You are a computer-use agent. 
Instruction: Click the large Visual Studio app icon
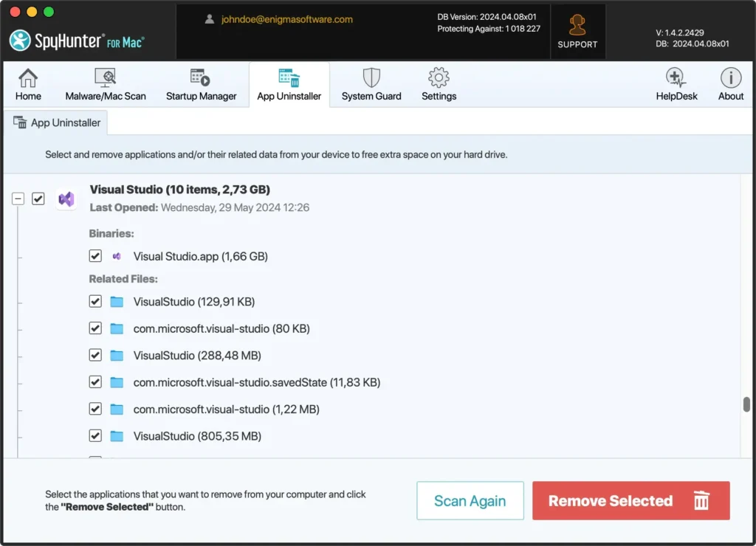pos(66,198)
